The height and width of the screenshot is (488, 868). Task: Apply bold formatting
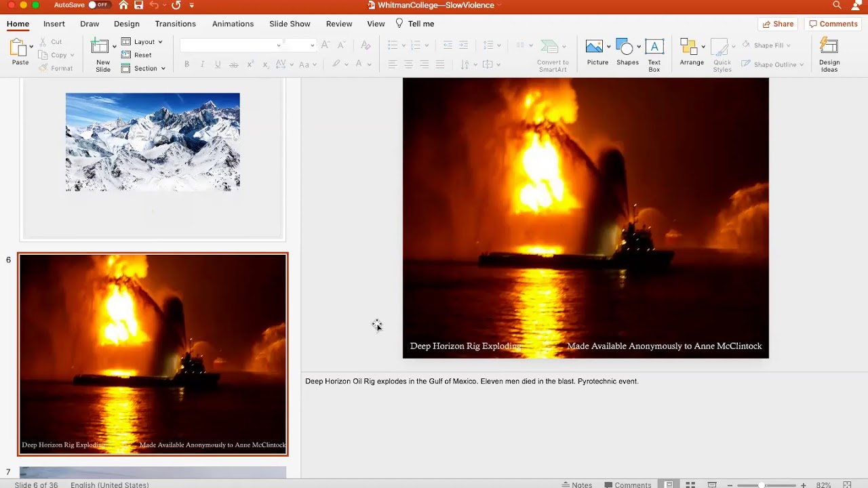(186, 64)
